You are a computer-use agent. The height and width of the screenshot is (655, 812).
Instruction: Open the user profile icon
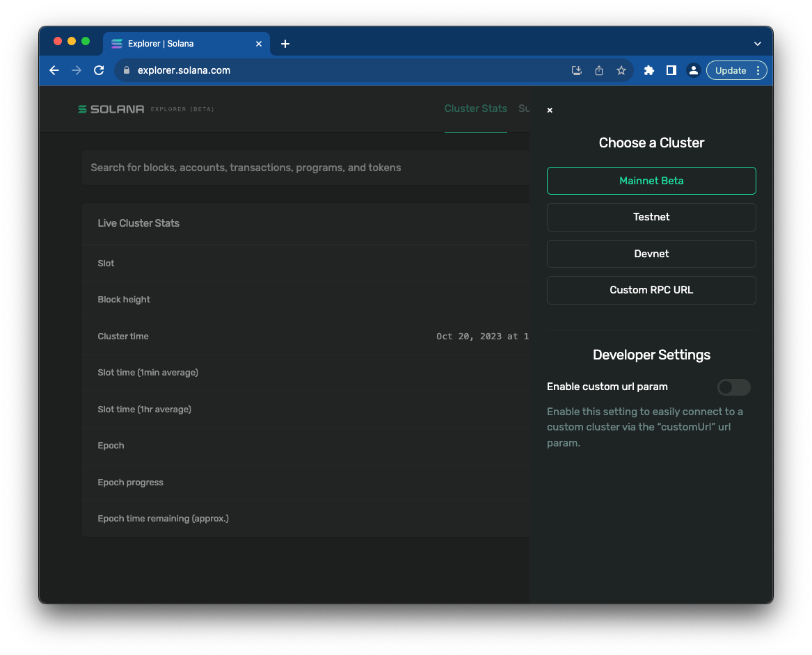point(694,70)
